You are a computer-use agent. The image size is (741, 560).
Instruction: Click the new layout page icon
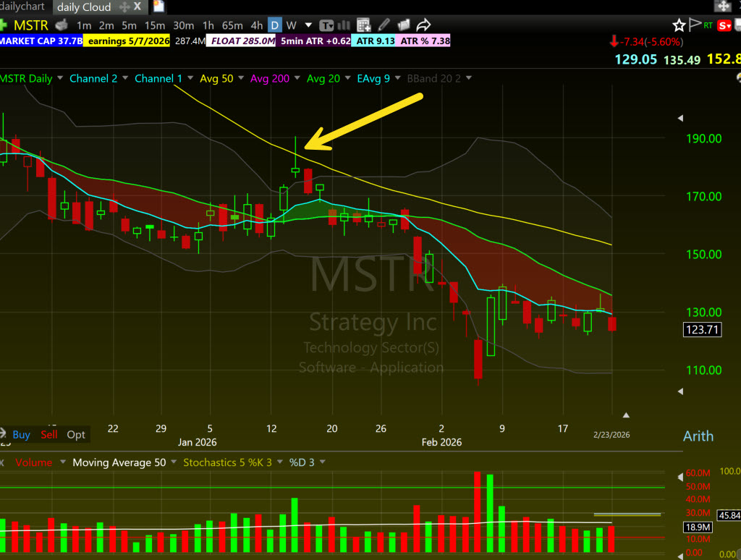pyautogui.click(x=158, y=6)
